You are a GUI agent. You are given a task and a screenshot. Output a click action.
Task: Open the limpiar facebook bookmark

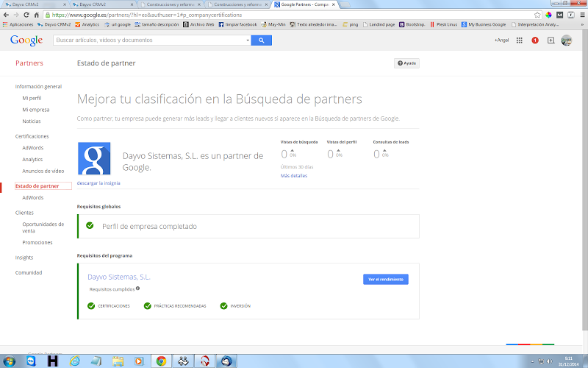[x=237, y=24]
